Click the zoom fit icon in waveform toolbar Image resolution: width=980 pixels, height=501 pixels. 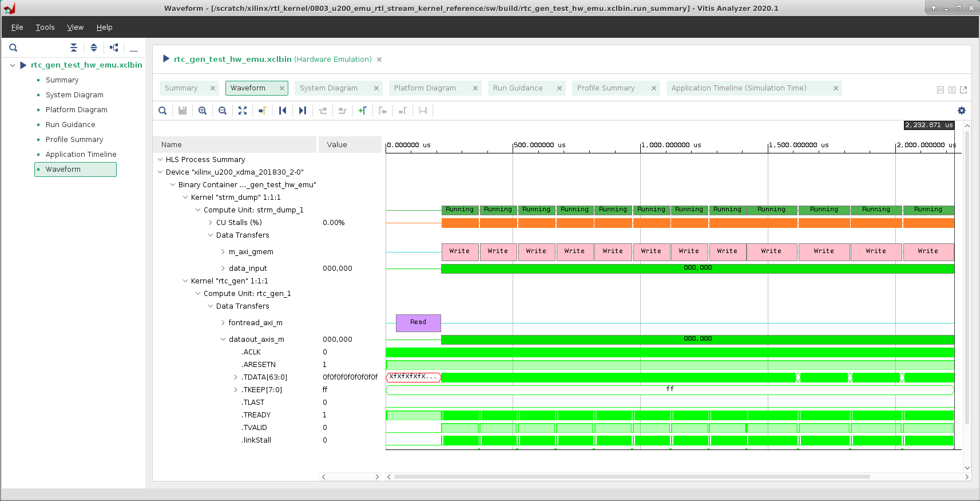tap(243, 111)
